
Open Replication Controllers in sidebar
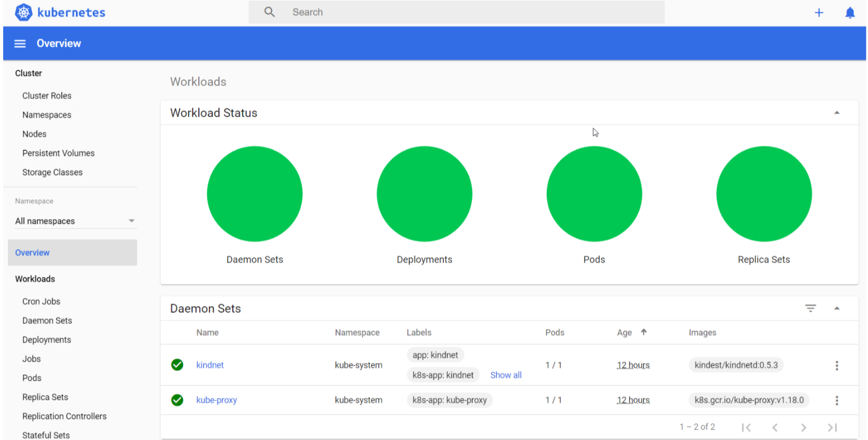click(x=64, y=416)
